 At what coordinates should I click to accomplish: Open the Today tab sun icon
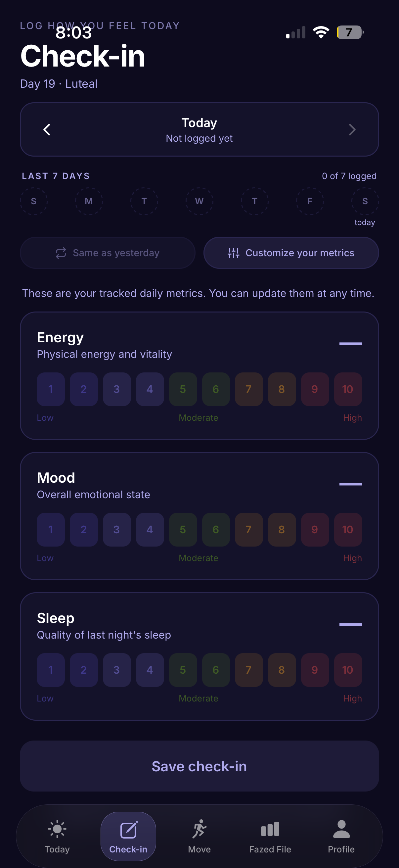pyautogui.click(x=57, y=829)
